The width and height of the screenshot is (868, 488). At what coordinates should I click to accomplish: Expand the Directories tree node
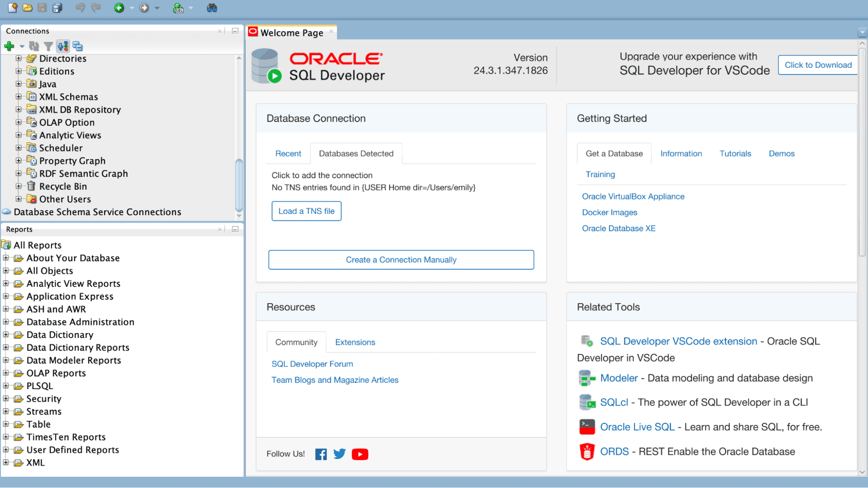[19, 58]
